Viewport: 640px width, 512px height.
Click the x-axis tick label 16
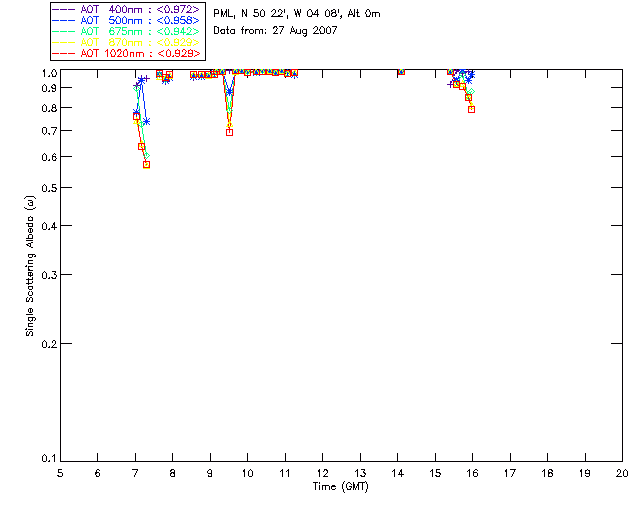(473, 473)
